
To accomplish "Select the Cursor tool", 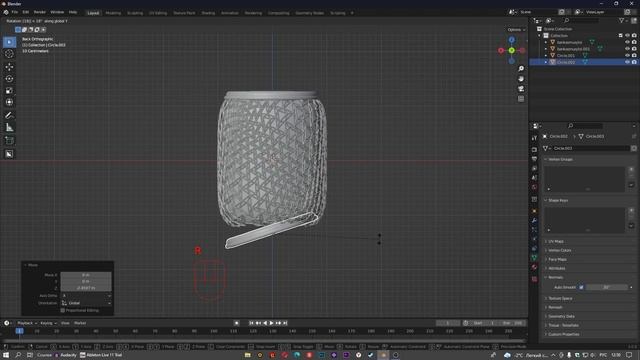I will [9, 54].
